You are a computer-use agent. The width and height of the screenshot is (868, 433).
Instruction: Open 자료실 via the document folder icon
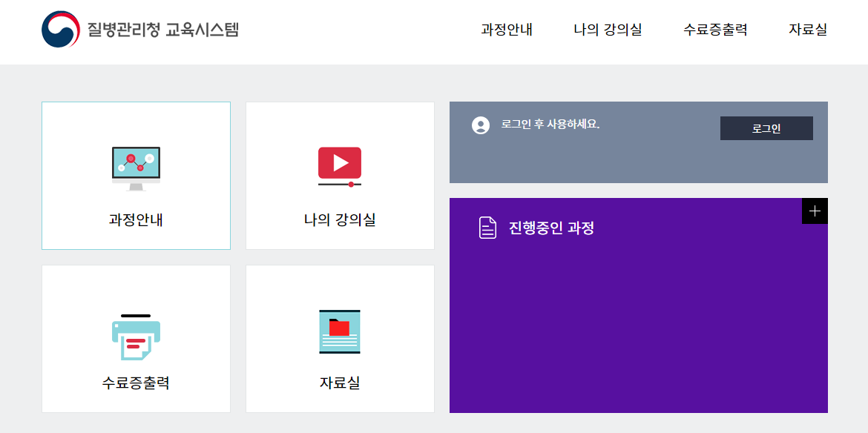pos(340,331)
